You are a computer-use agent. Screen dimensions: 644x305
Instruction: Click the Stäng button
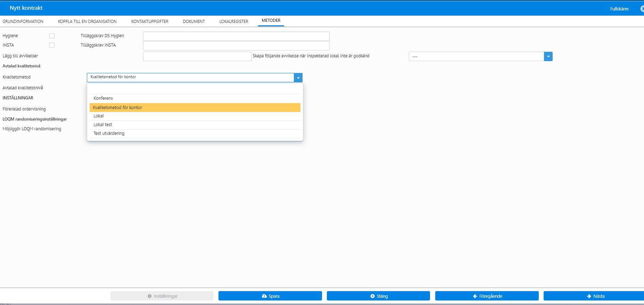click(378, 296)
